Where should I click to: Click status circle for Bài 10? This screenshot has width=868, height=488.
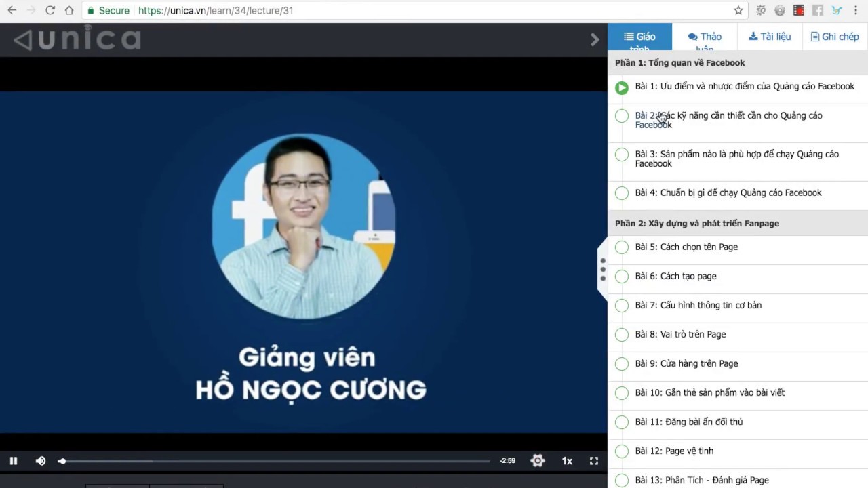pos(622,393)
